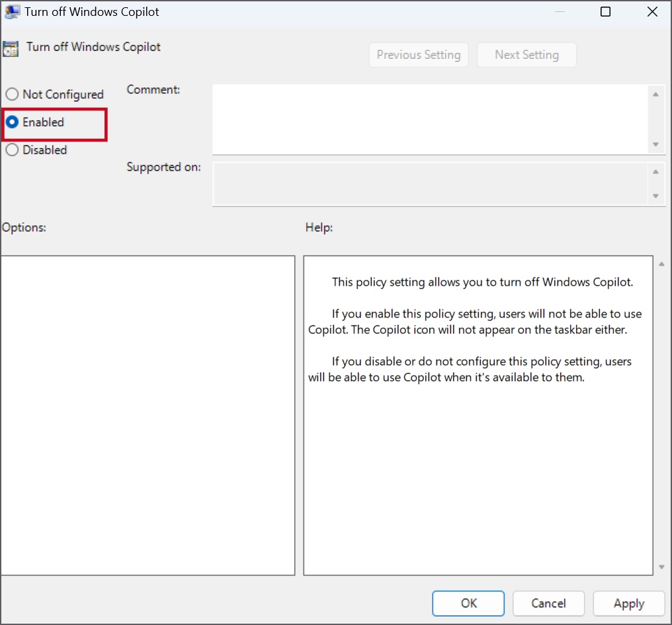Screen dimensions: 672x625
Task: Cancel the policy changes
Action: point(548,603)
